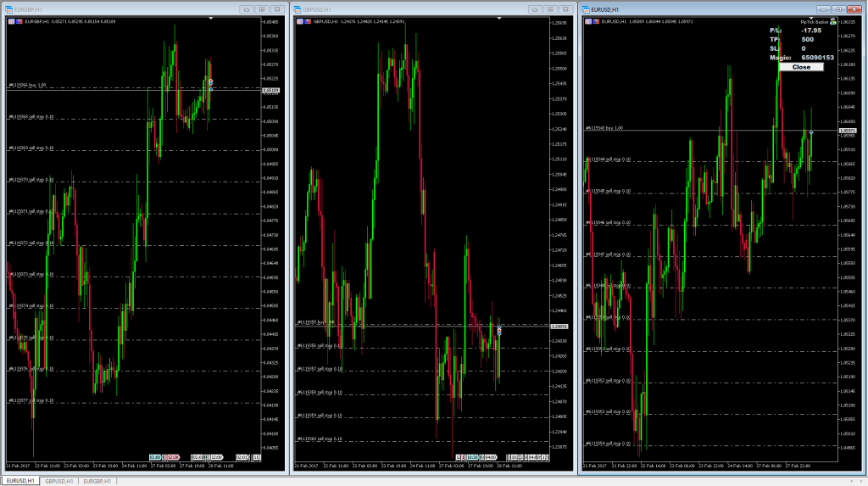This screenshot has width=868, height=486.
Task: Click the EURUSD,H1 window title chart icon
Action: pos(586,9)
